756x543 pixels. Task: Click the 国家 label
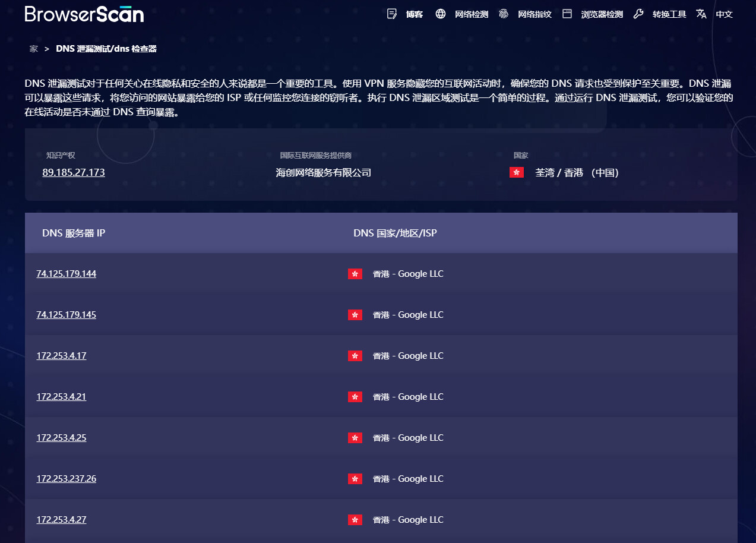(521, 156)
